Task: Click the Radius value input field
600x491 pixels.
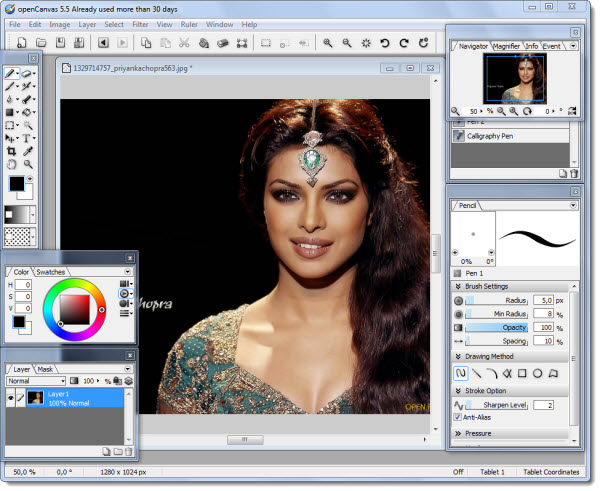Action: tap(543, 301)
